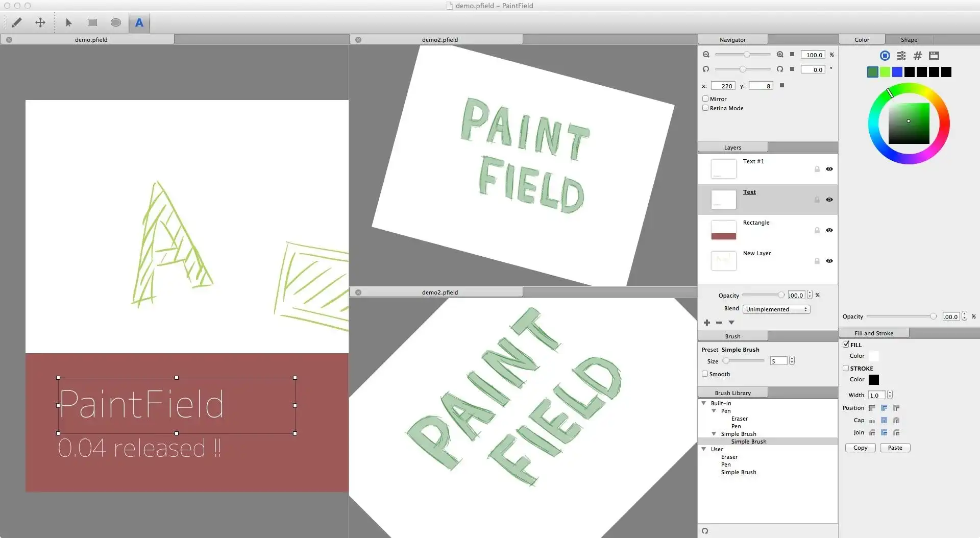Enable the Retina Mode checkbox
Screen dimensions: 980x538
[x=705, y=108]
